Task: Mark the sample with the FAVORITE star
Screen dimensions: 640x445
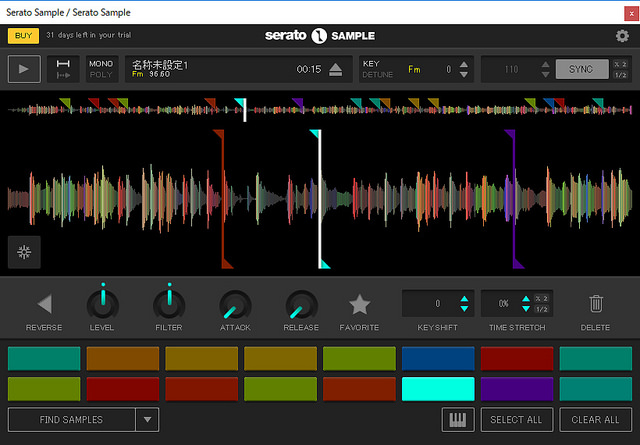Action: point(360,304)
